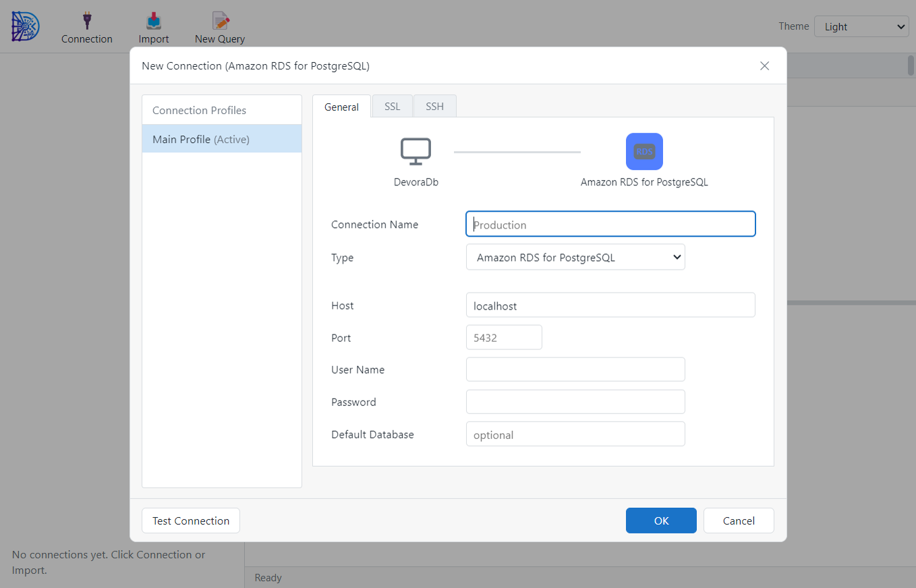Click the dialog title New Connection
Viewport: 916px width, 588px height.
256,66
